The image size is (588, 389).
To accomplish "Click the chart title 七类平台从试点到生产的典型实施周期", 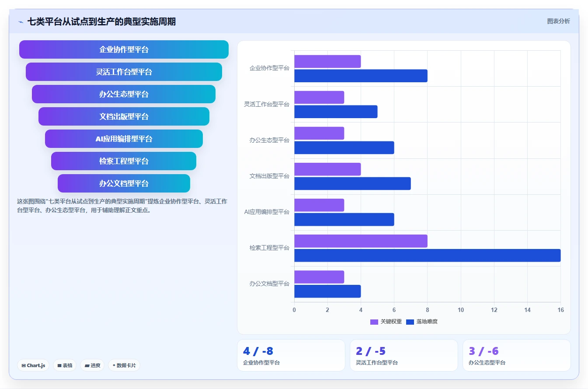I will pyautogui.click(x=101, y=21).
